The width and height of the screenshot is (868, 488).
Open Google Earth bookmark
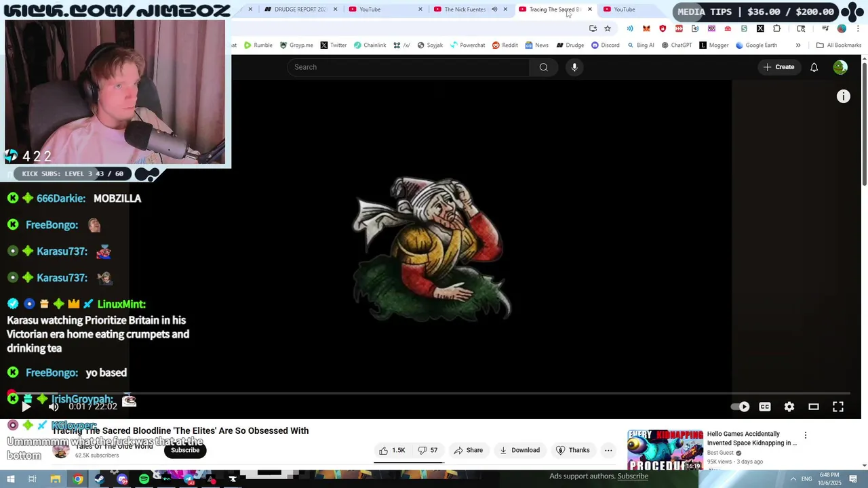point(756,45)
